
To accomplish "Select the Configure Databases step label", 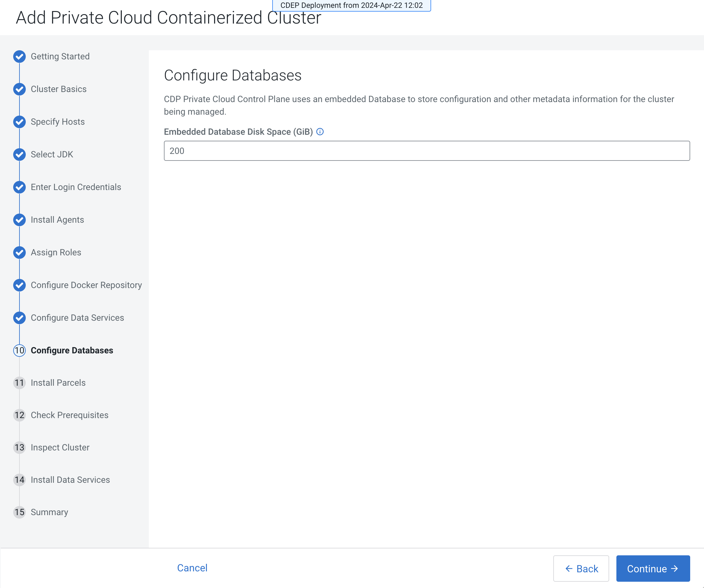I will coord(72,350).
